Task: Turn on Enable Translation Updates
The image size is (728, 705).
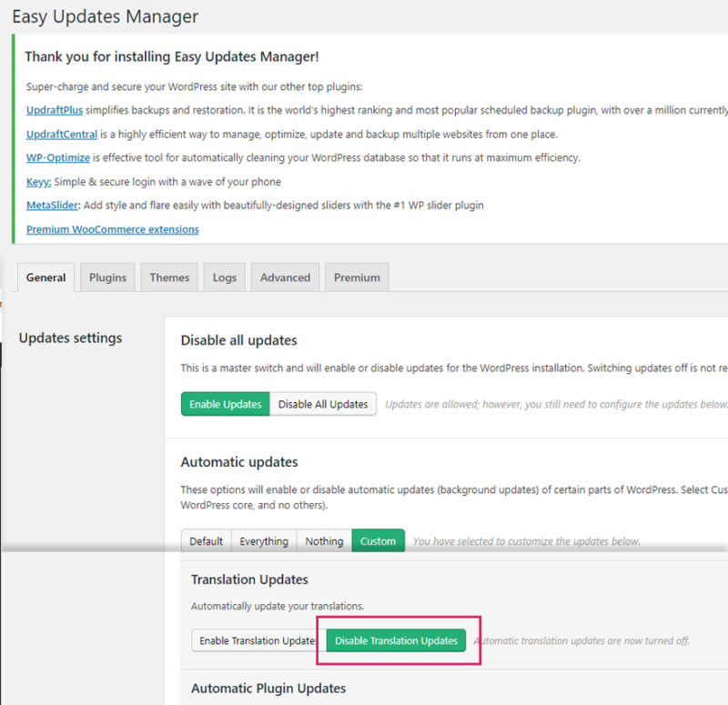Action: 258,640
